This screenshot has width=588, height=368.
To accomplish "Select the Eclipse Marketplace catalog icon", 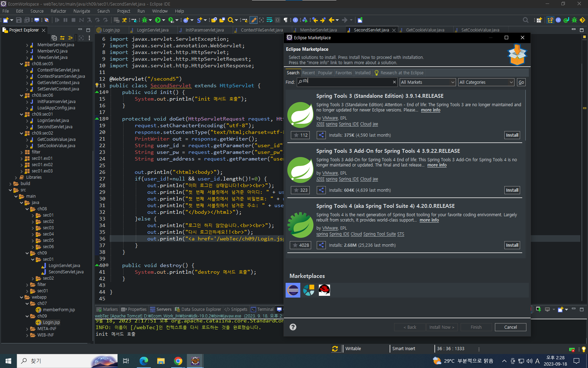I will pos(293,290).
